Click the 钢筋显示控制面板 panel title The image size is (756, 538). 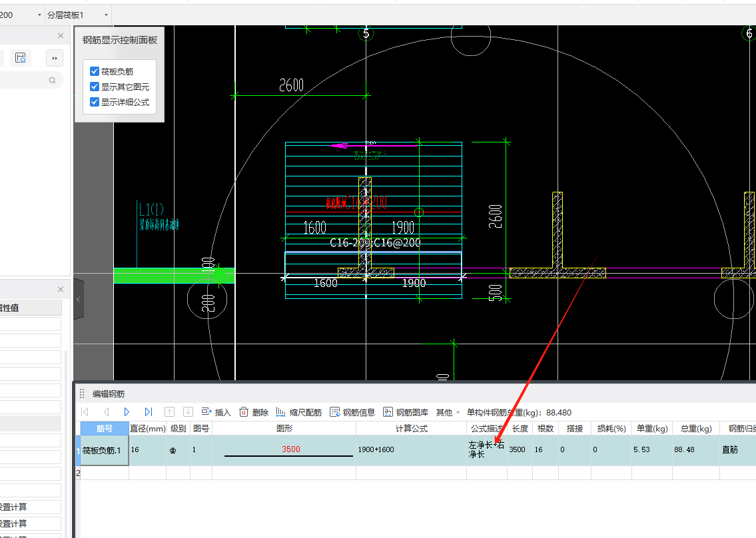click(x=120, y=40)
